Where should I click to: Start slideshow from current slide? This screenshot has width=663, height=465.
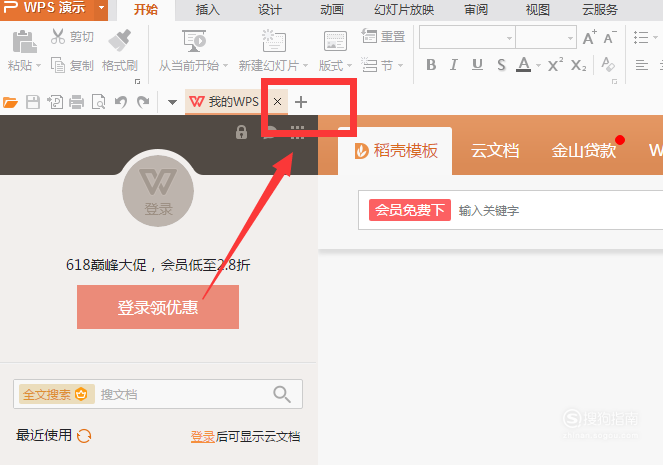pos(194,41)
